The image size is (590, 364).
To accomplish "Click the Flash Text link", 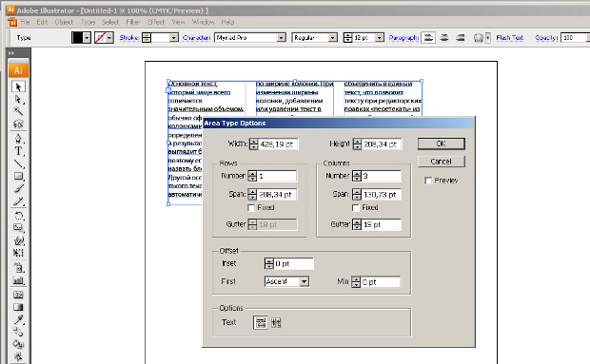I will coord(509,38).
